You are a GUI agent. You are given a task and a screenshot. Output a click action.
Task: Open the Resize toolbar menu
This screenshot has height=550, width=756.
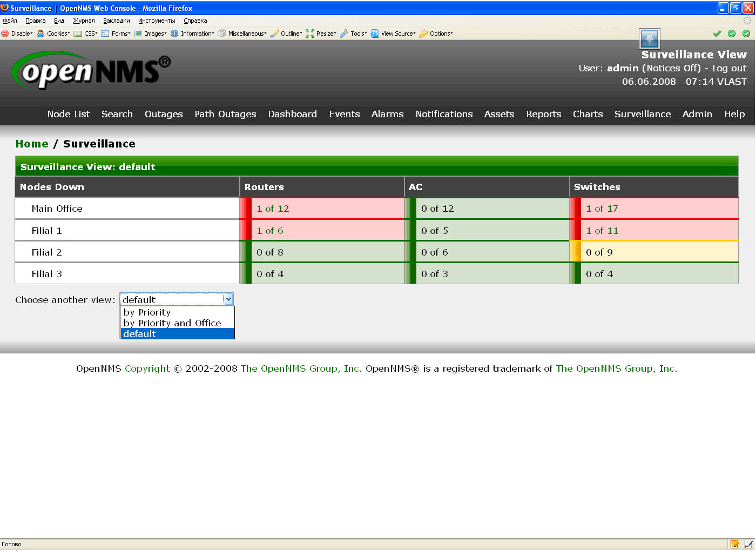[321, 33]
